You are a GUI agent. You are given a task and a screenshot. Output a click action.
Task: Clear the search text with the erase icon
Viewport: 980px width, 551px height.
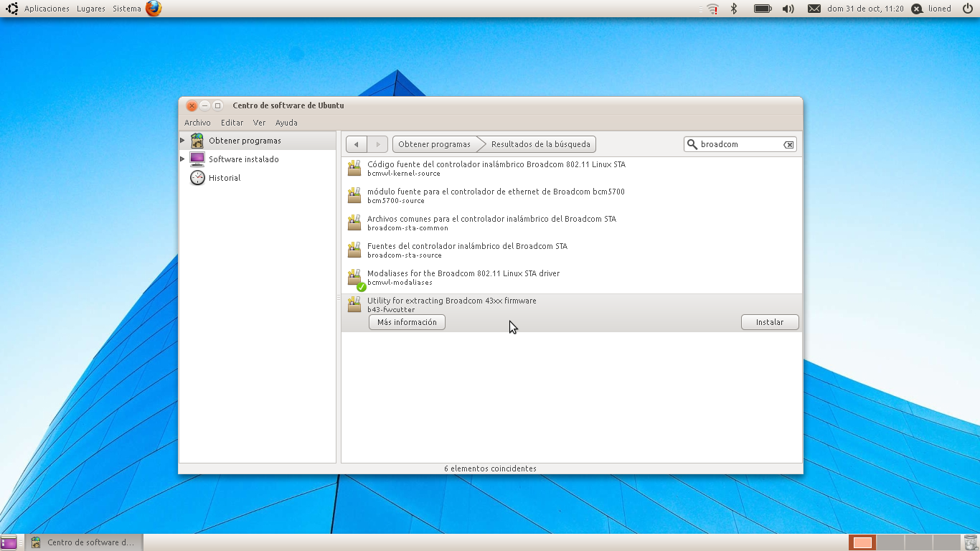pyautogui.click(x=788, y=144)
